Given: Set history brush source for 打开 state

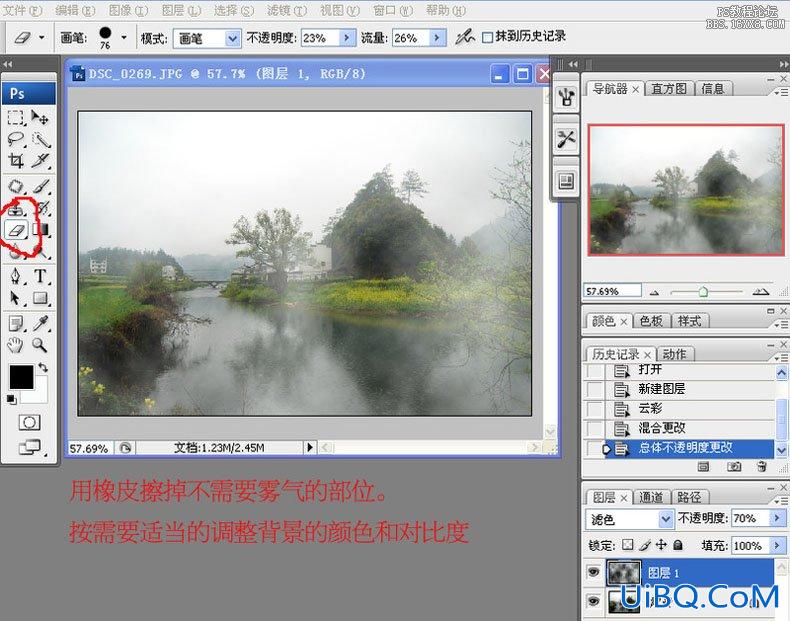Looking at the screenshot, I should tap(595, 370).
